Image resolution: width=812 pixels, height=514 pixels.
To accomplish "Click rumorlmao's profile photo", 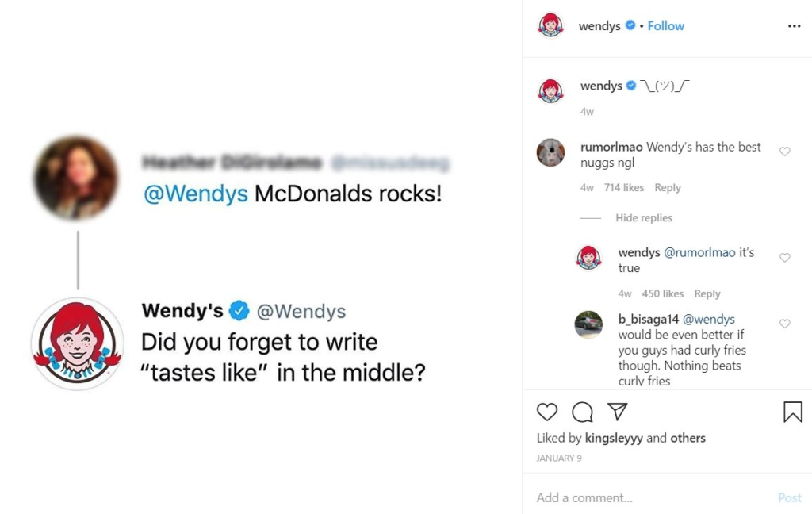I will point(550,152).
